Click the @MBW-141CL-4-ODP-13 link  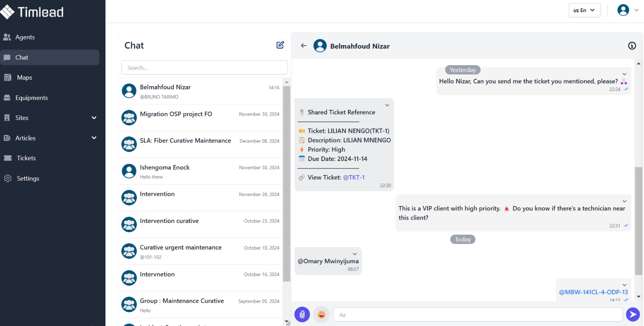pyautogui.click(x=593, y=292)
